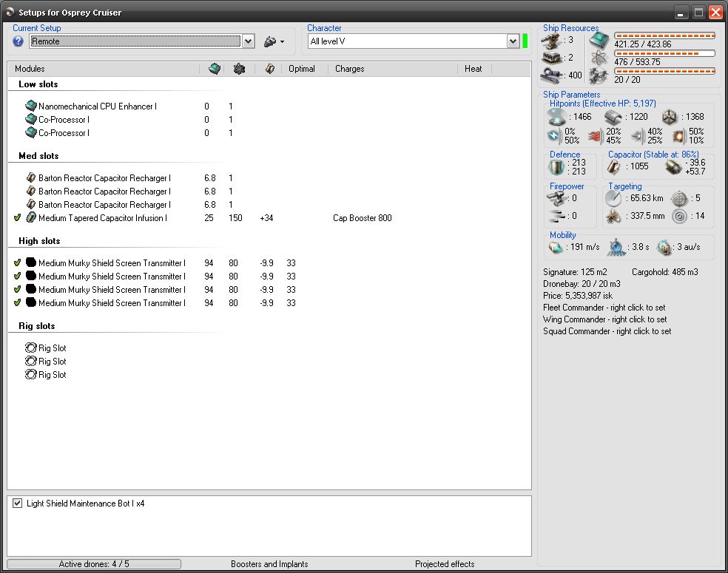The height and width of the screenshot is (573, 728).
Task: Click CPU usage bar 421.25 / 423.86
Action: 664,35
